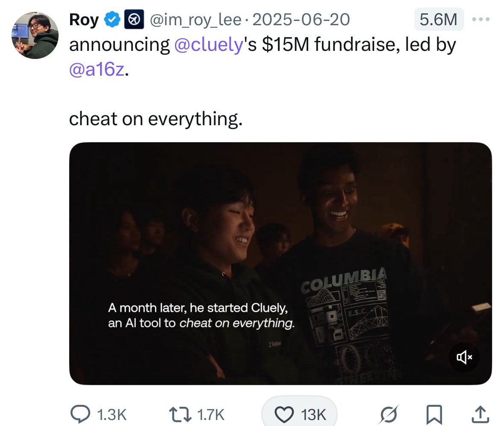Viewport: 504px width, 426px height.
Task: Click the Roy display name
Action: (x=84, y=20)
